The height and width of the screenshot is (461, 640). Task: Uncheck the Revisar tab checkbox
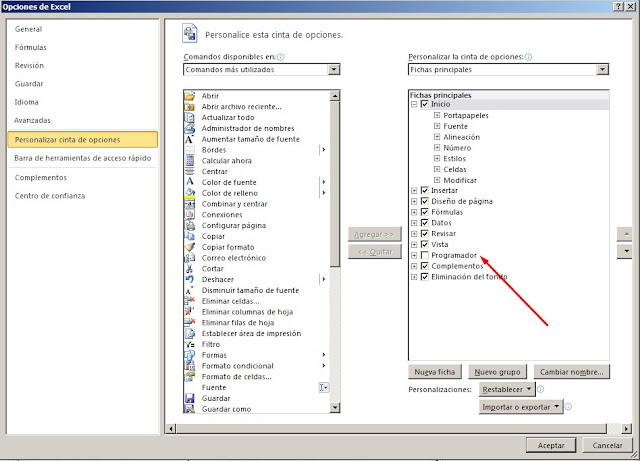tap(424, 234)
